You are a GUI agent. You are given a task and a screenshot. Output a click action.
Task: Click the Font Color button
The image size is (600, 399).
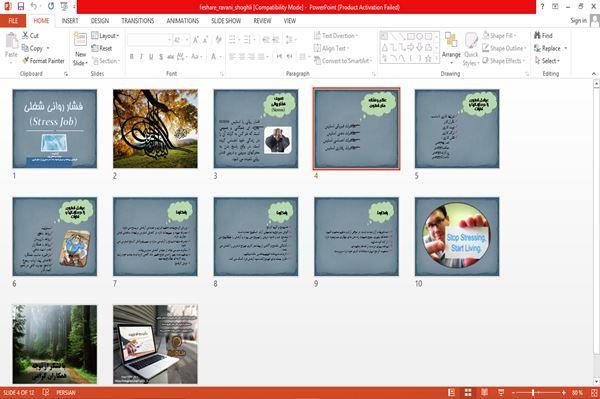(213, 57)
